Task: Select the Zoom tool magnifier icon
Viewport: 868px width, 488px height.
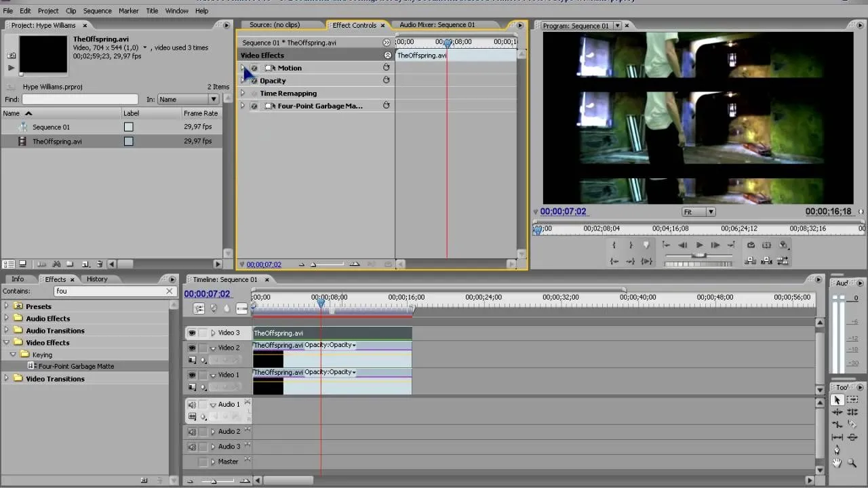Action: click(852, 464)
